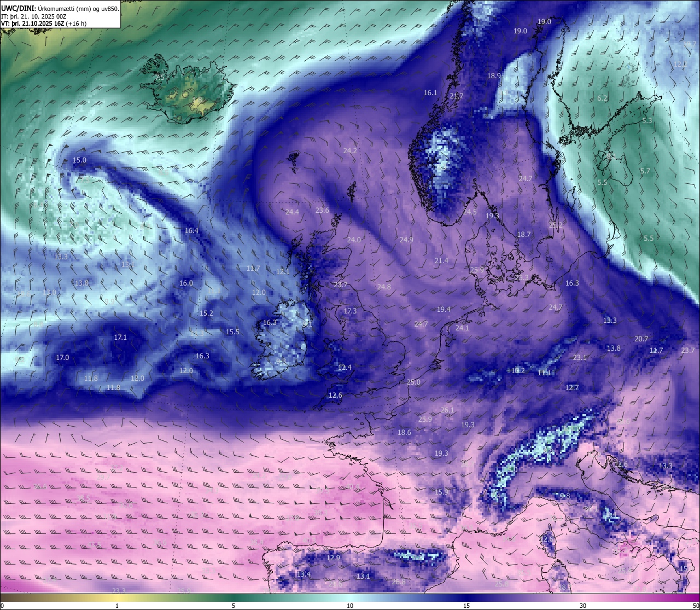Click the 23.3 value at the bottom
This screenshot has height=610, width=700.
pyautogui.click(x=119, y=591)
